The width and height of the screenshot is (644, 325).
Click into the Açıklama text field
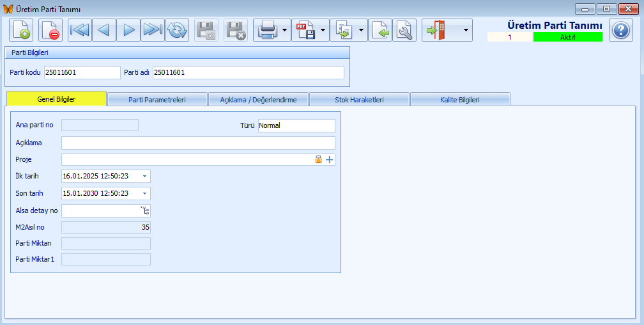click(x=198, y=143)
